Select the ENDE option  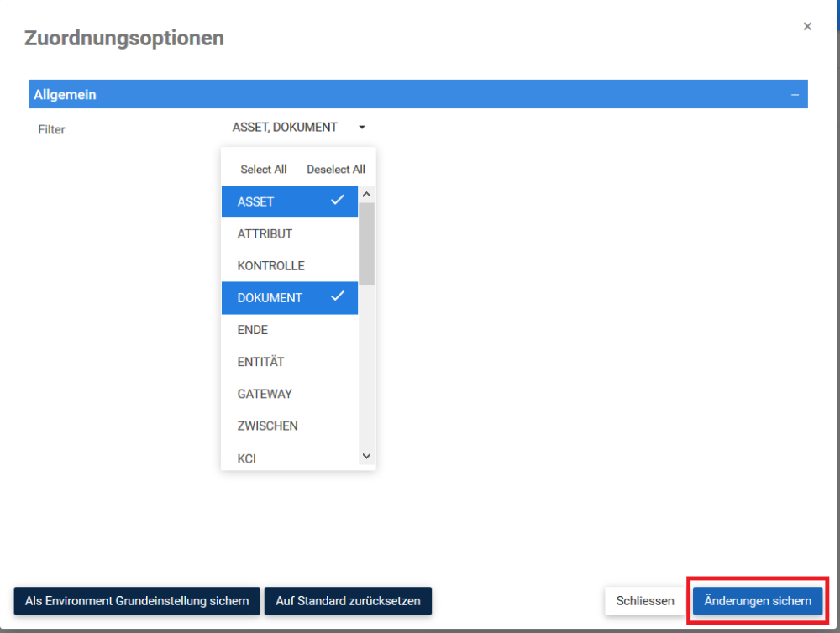coord(289,330)
